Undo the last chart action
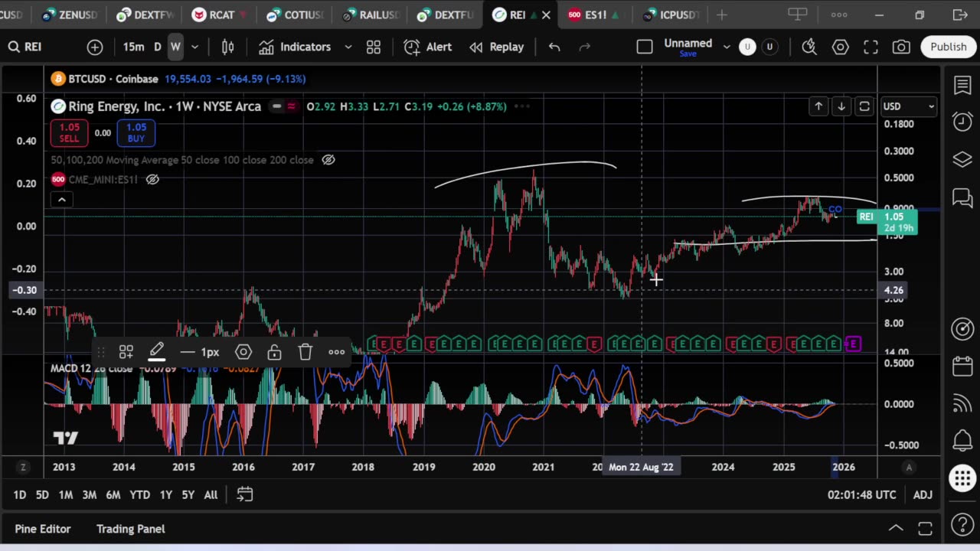980x551 pixels. coord(554,47)
